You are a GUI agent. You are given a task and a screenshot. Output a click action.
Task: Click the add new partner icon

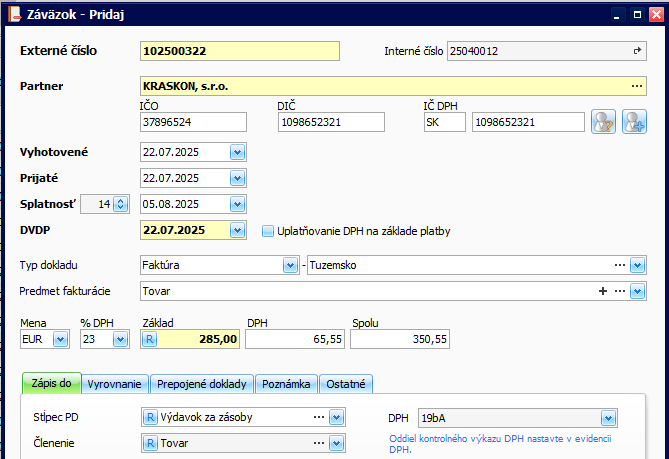click(x=634, y=122)
